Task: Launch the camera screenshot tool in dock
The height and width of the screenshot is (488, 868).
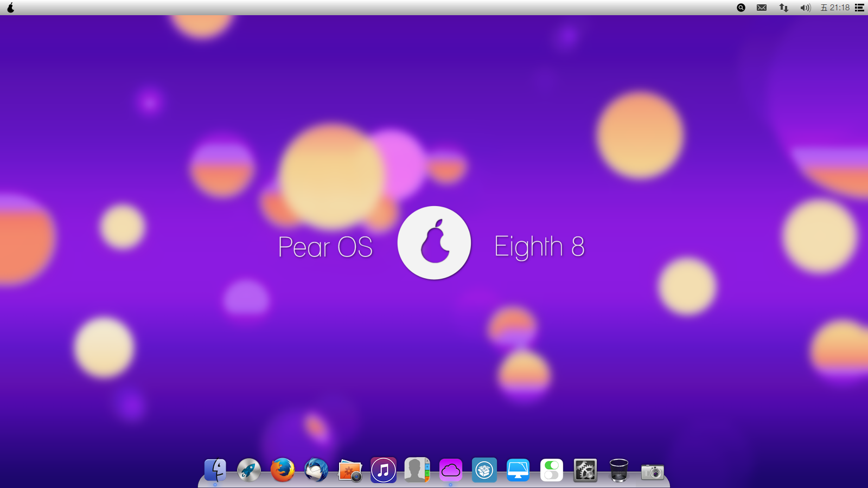Action: pos(653,472)
